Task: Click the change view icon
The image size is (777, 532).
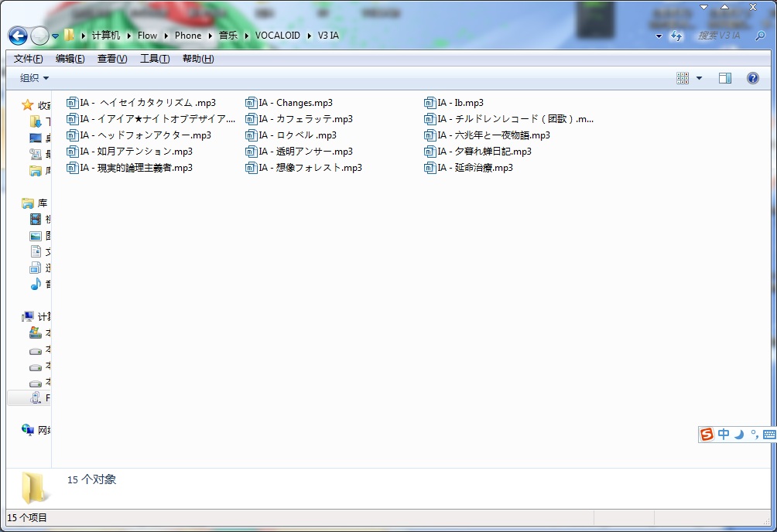Action: (683, 78)
